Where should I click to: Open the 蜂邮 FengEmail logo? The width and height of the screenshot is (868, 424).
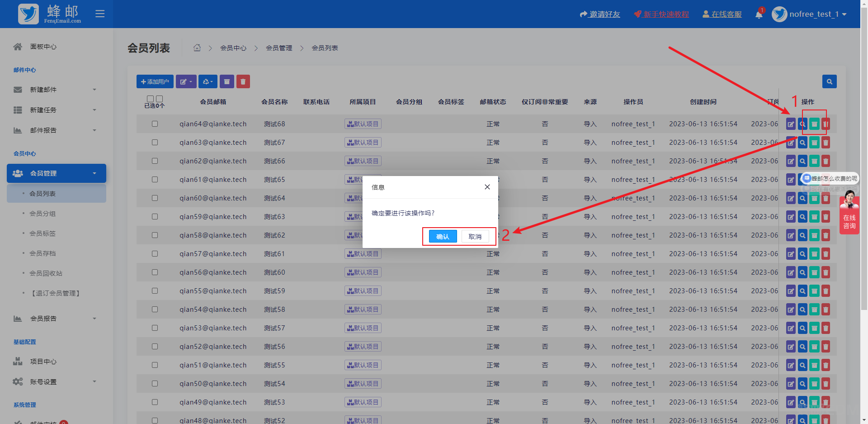[50, 14]
